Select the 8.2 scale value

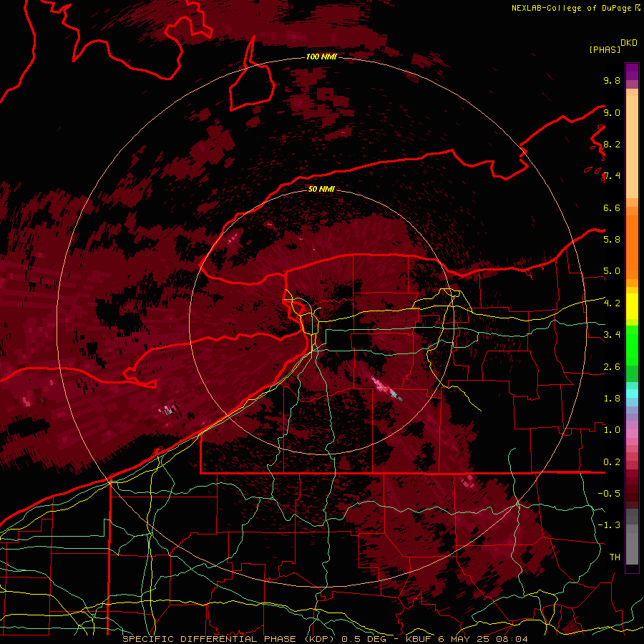tap(612, 144)
